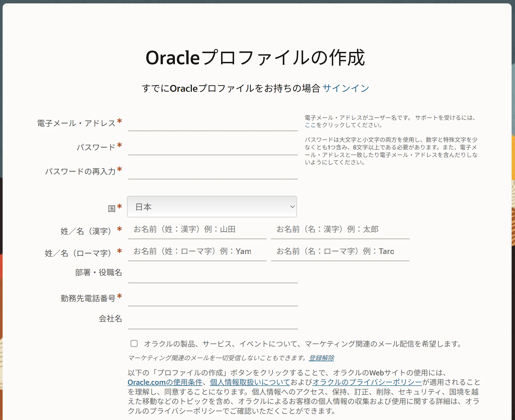Open the Oracle.comの使用条件 link
Viewport: 515px width, 420px height.
pos(165,382)
